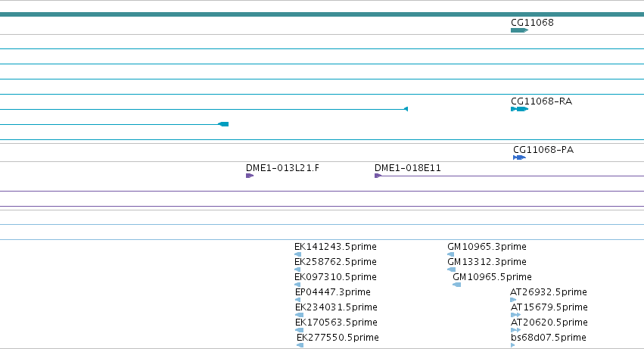Select the AT15679.5prime label
The width and height of the screenshot is (644, 349).
549,307
